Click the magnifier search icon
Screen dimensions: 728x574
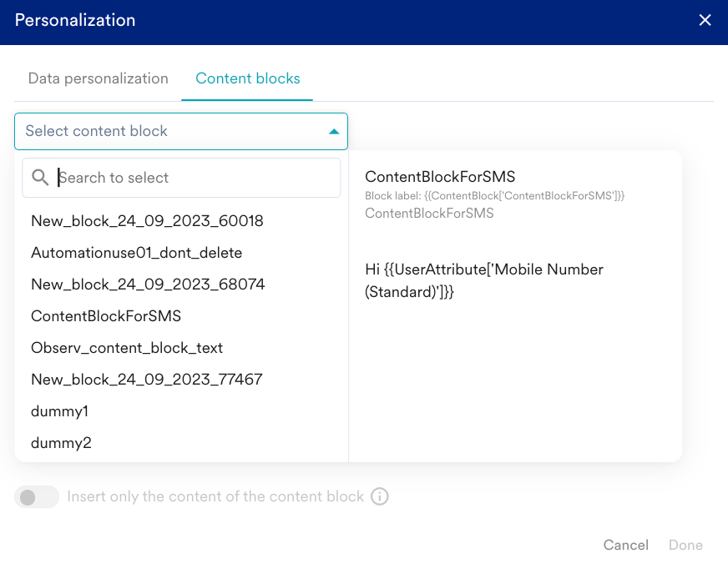pos(40,177)
